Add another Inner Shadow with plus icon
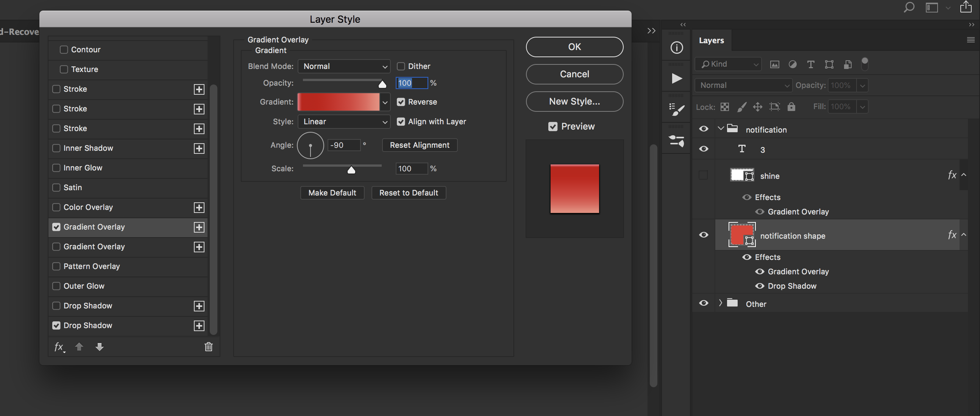 (x=199, y=149)
